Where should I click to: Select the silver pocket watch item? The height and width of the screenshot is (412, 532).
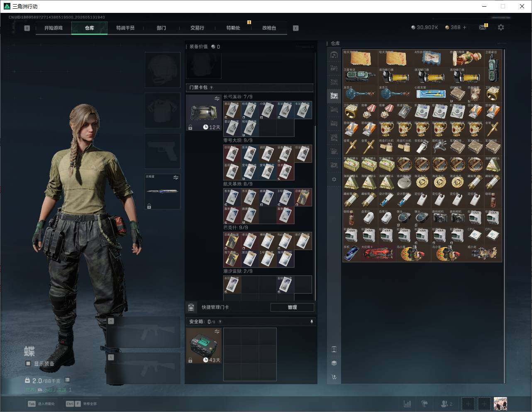pos(404,182)
